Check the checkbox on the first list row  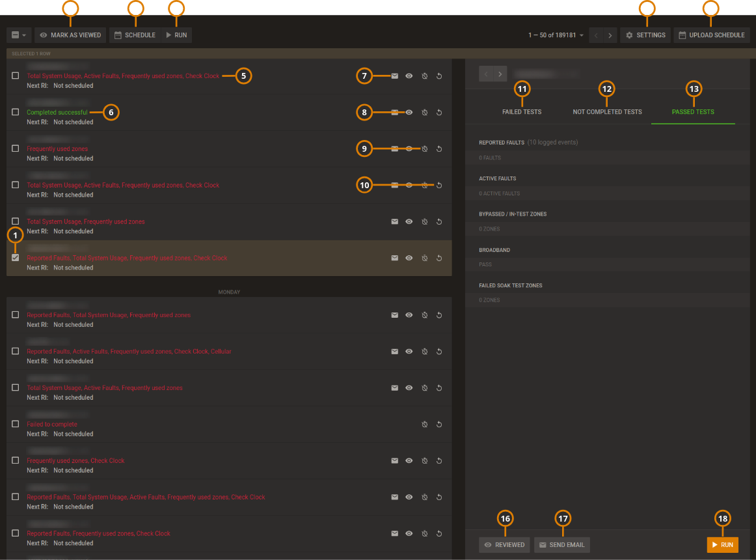(15, 75)
